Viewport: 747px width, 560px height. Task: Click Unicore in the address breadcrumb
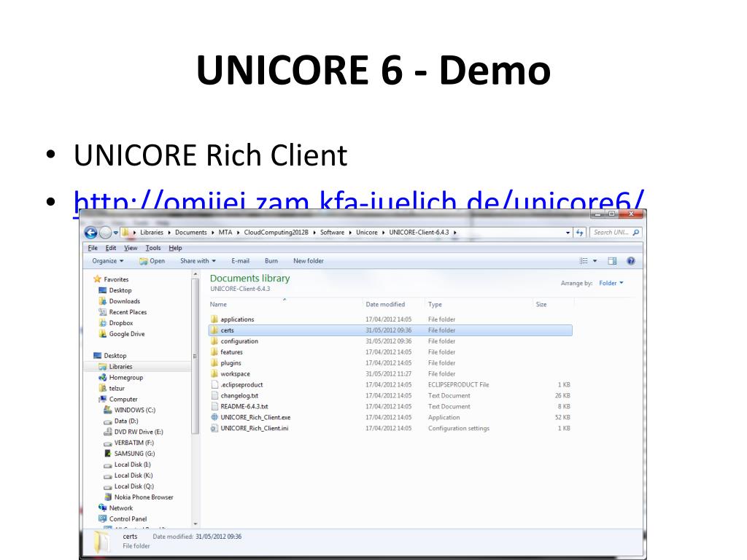[366, 233]
